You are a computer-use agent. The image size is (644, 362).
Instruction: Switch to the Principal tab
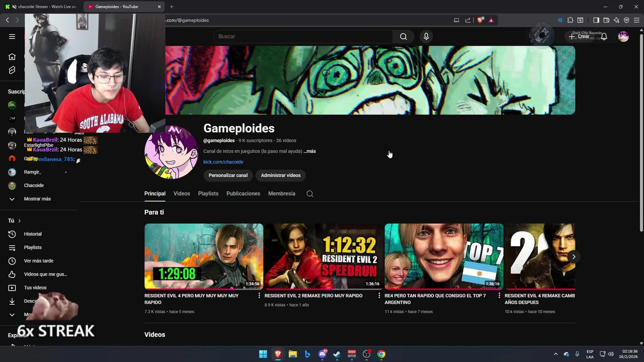155,194
